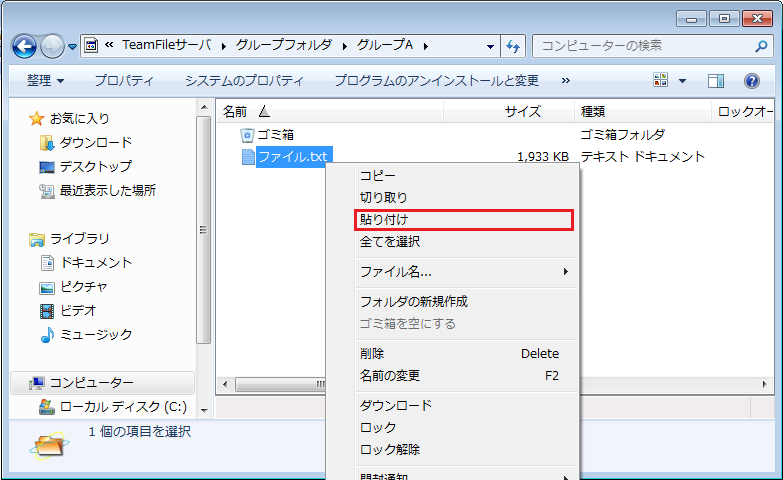Click the back navigation arrow button

click(x=25, y=46)
